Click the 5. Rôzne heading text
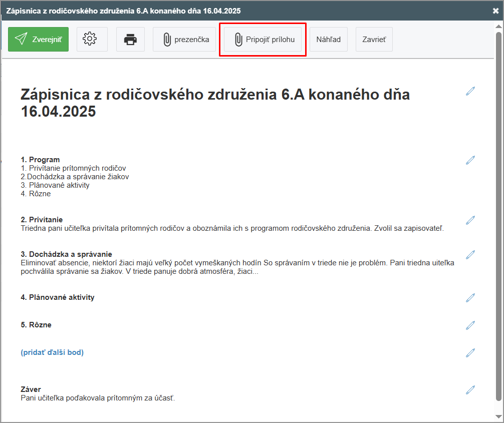Viewport: 504px width, 423px height. [x=36, y=325]
